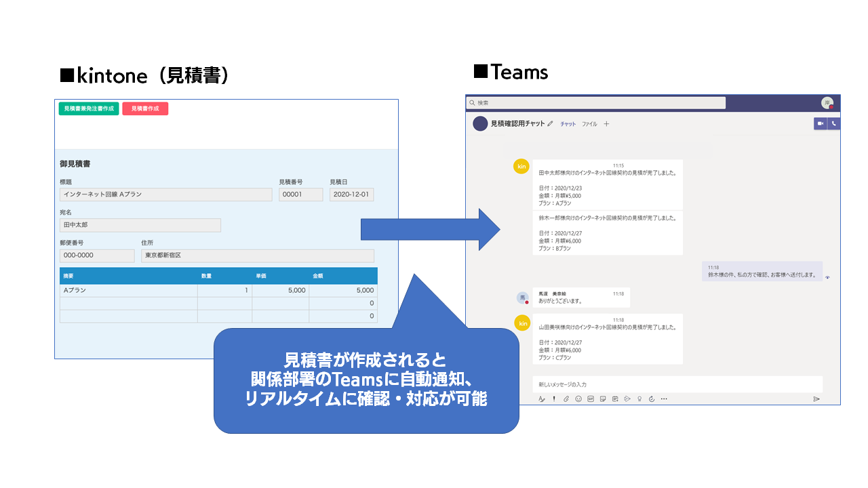Click the ありがとうございます。 reply message
This screenshot has height=488, width=868.
coord(581,297)
